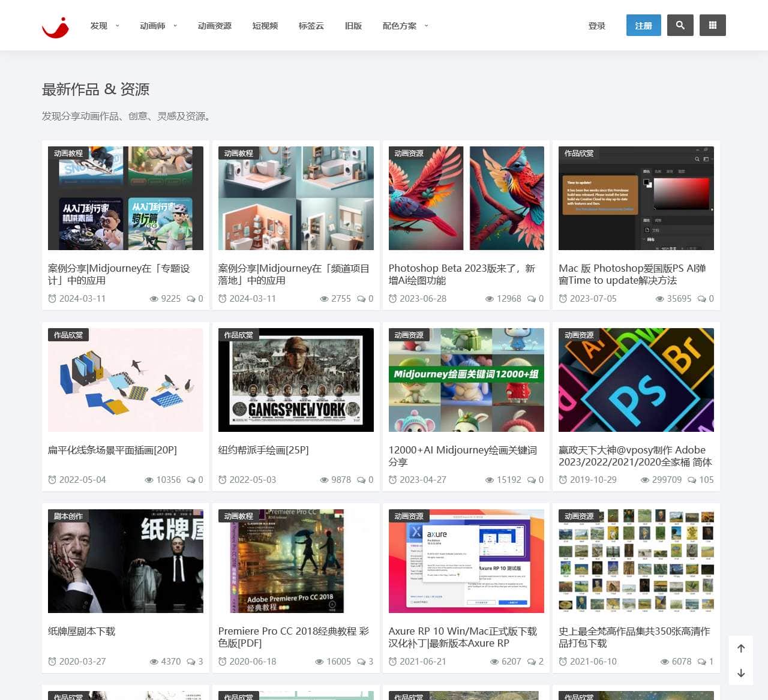Open the grid menu icon
This screenshot has width=768, height=700.
click(x=712, y=25)
